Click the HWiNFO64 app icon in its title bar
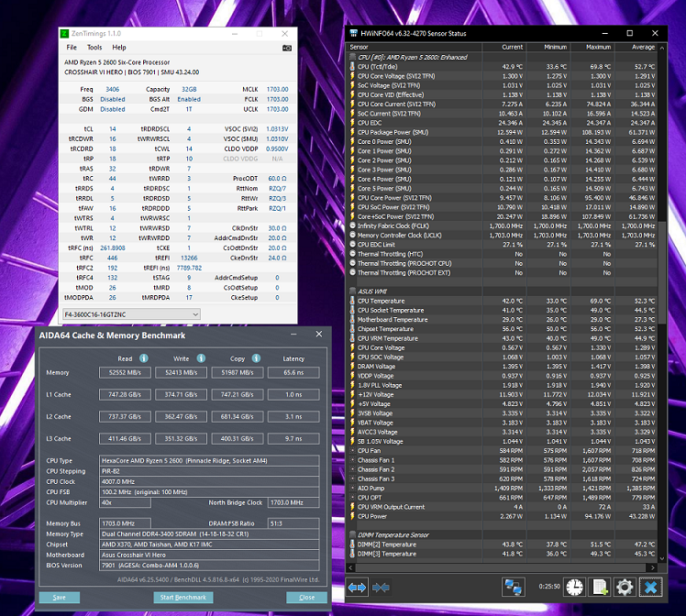Image resolution: width=686 pixels, height=616 pixels. [x=353, y=33]
